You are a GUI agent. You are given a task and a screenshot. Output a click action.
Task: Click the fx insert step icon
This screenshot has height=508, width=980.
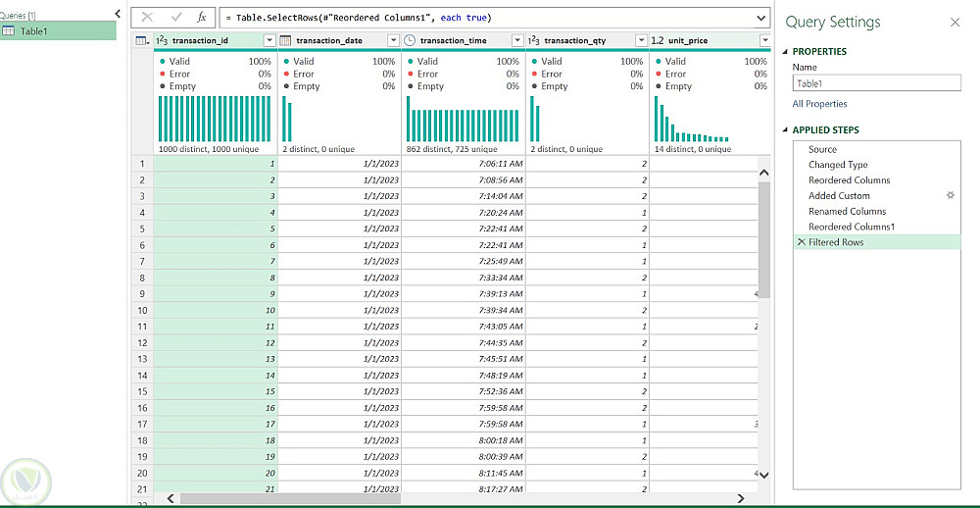coord(202,18)
